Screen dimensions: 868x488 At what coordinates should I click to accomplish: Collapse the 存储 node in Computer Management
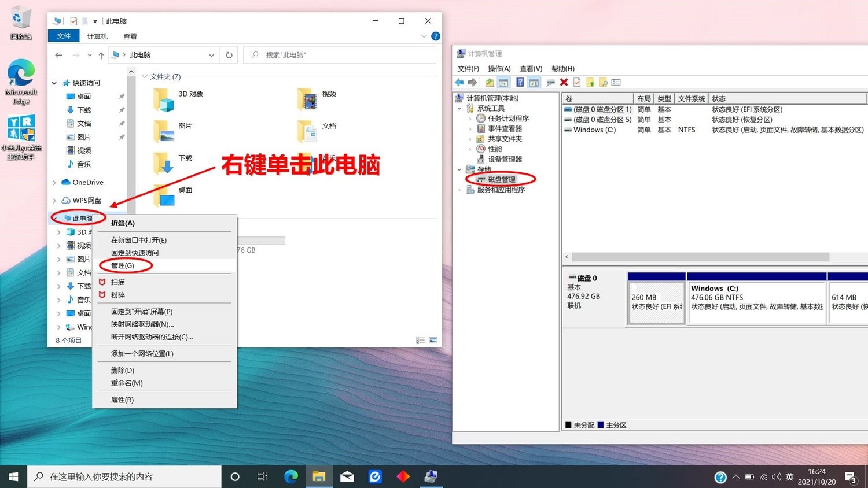click(459, 169)
